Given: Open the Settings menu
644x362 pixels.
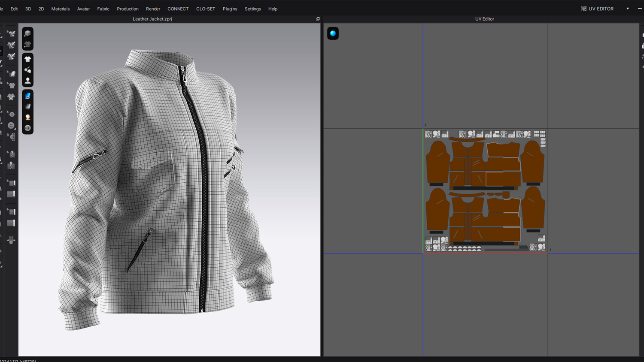Looking at the screenshot, I should pyautogui.click(x=252, y=9).
